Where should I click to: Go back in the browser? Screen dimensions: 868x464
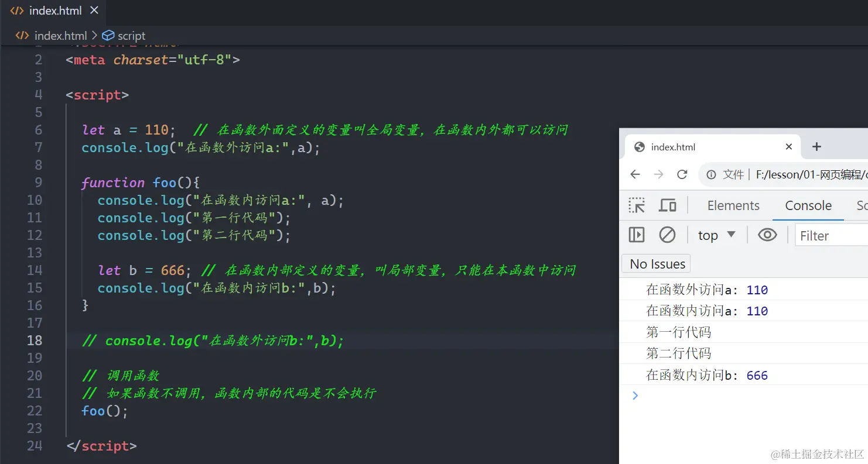coord(635,174)
